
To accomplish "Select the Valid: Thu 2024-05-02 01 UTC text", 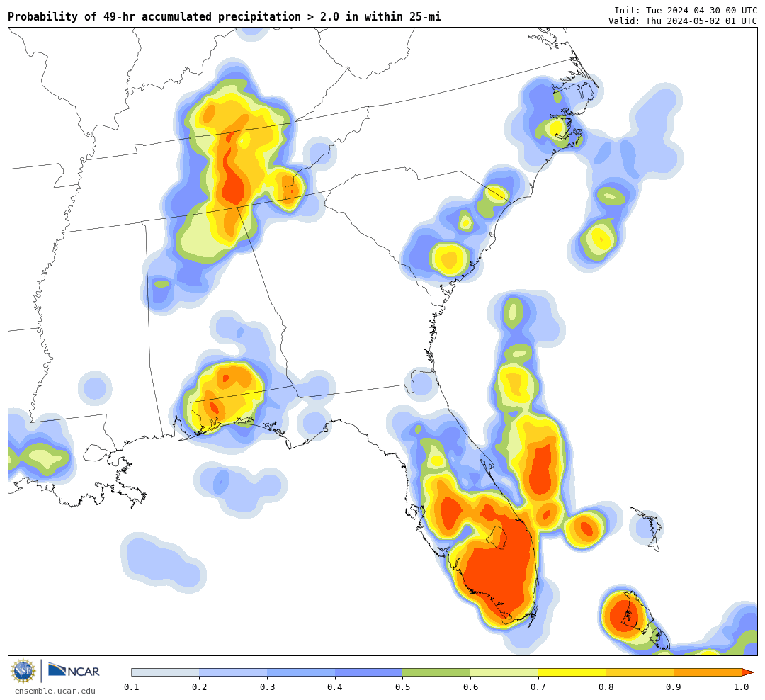I will (683, 21).
